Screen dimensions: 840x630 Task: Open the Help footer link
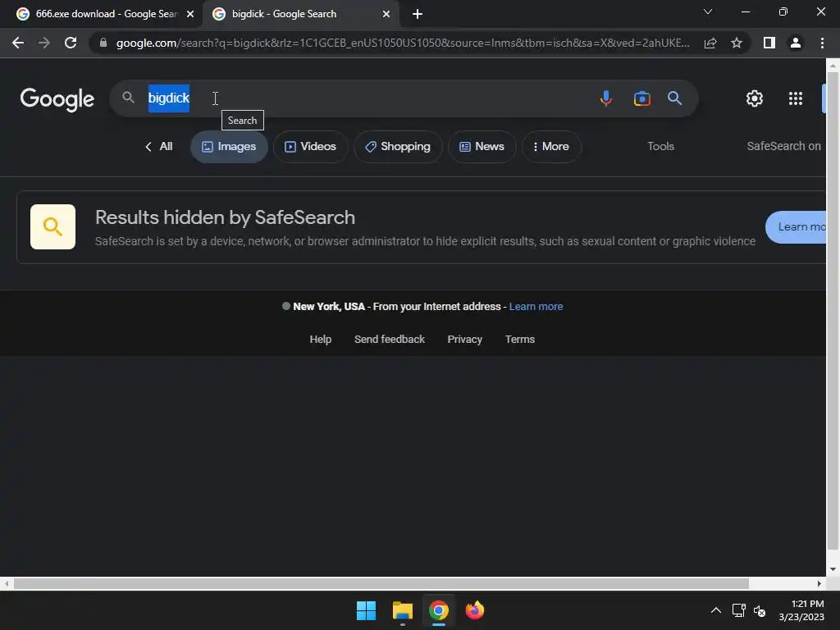point(321,340)
